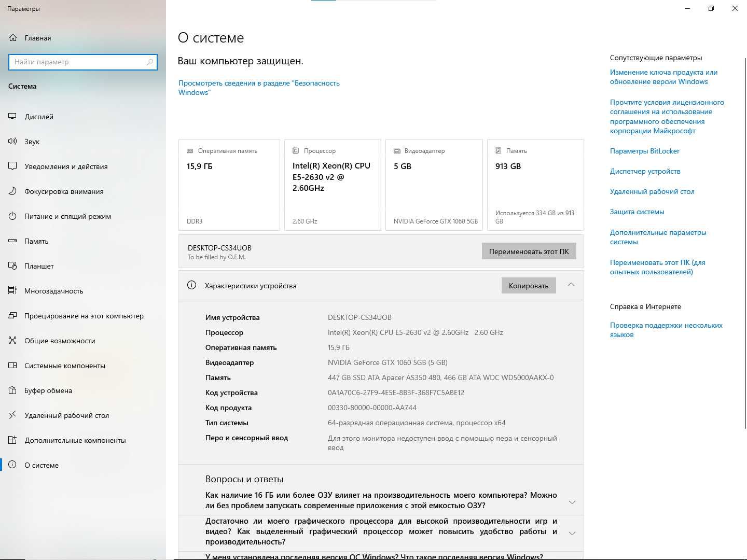The height and width of the screenshot is (560, 747).
Task: Select Проецирование на этот компьютер icon
Action: click(12, 316)
